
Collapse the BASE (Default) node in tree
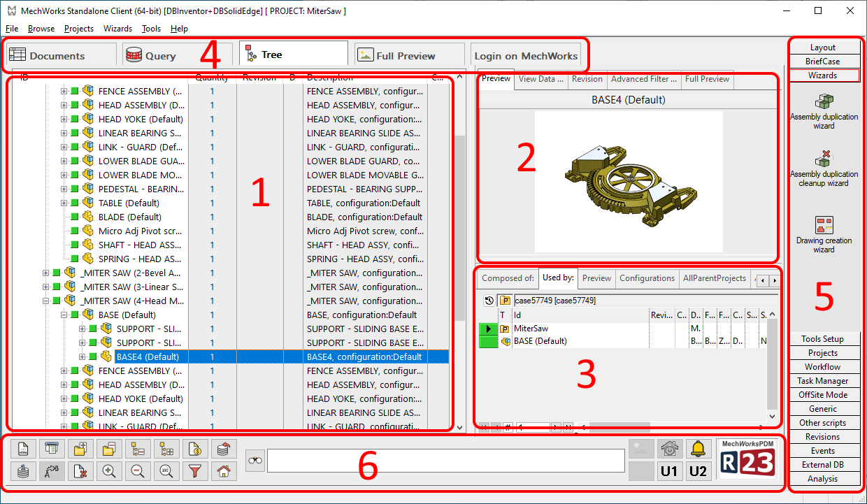coord(64,315)
